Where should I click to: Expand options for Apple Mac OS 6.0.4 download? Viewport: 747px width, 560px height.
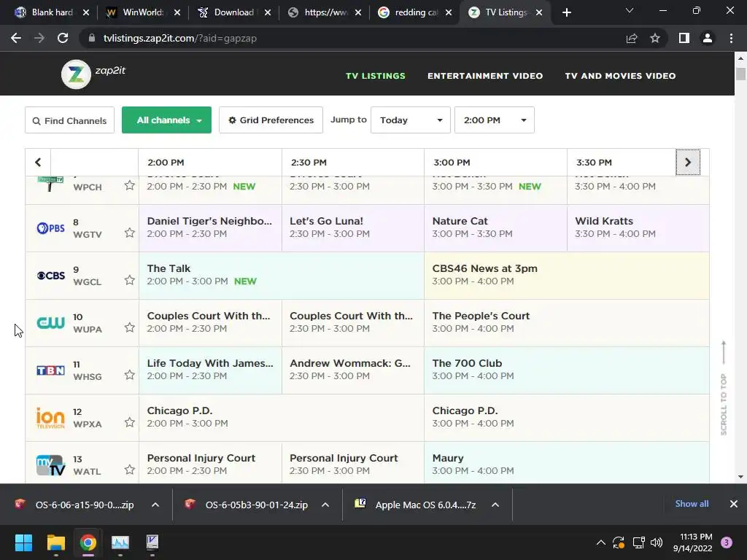coord(495,505)
